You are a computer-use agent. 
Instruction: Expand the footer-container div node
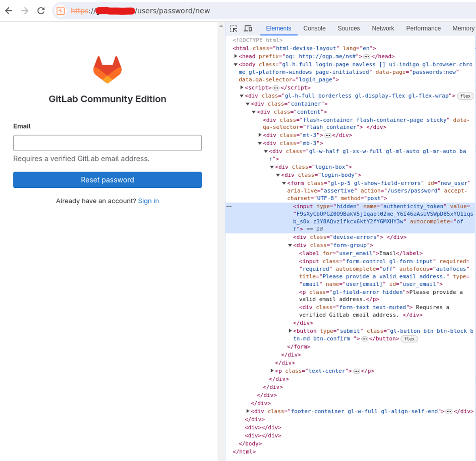pyautogui.click(x=248, y=411)
